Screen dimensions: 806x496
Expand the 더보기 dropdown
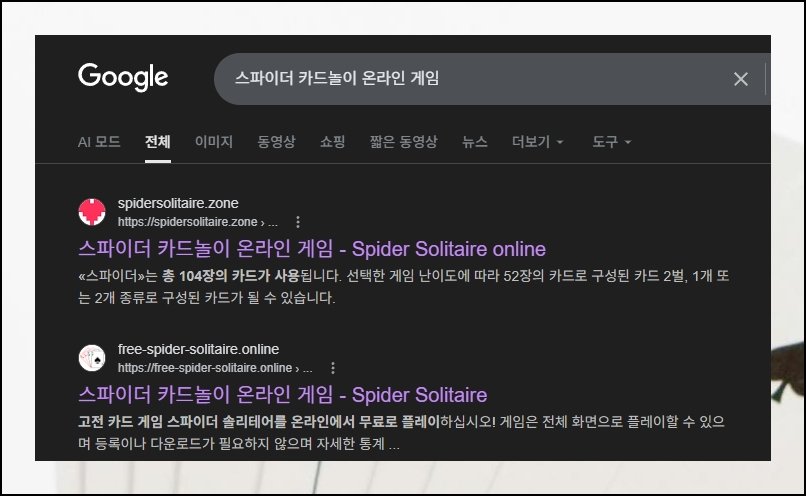click(x=538, y=141)
